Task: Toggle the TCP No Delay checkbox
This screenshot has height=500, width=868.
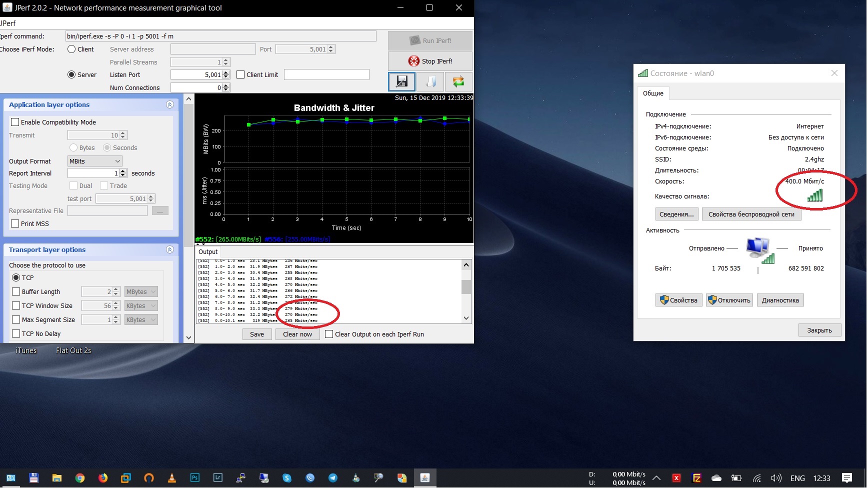Action: click(16, 333)
